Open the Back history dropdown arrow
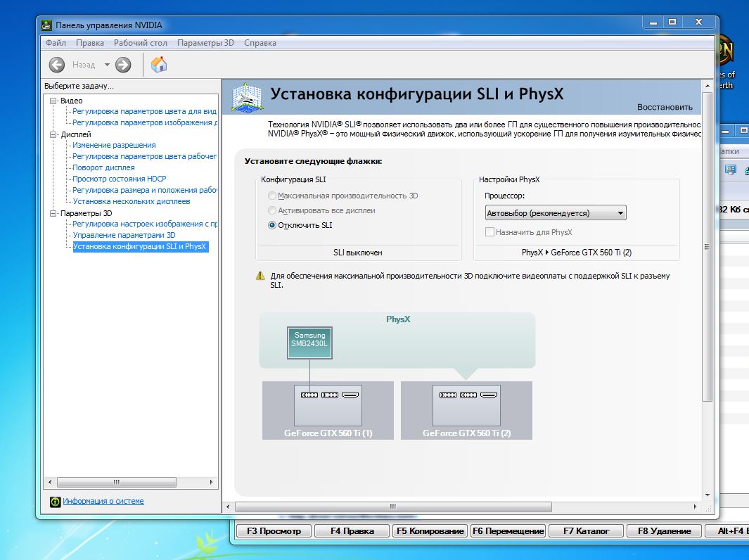 coord(107,65)
